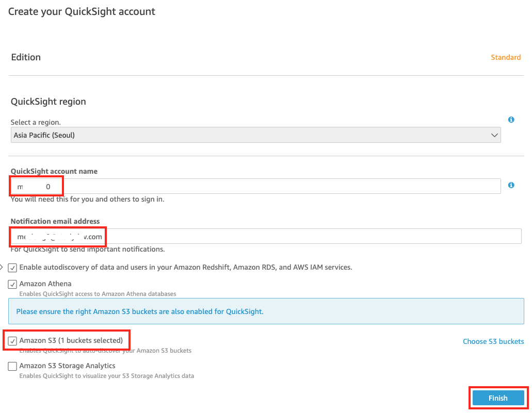Open the Choose S3 buckets link
532x413 pixels.
click(493, 341)
